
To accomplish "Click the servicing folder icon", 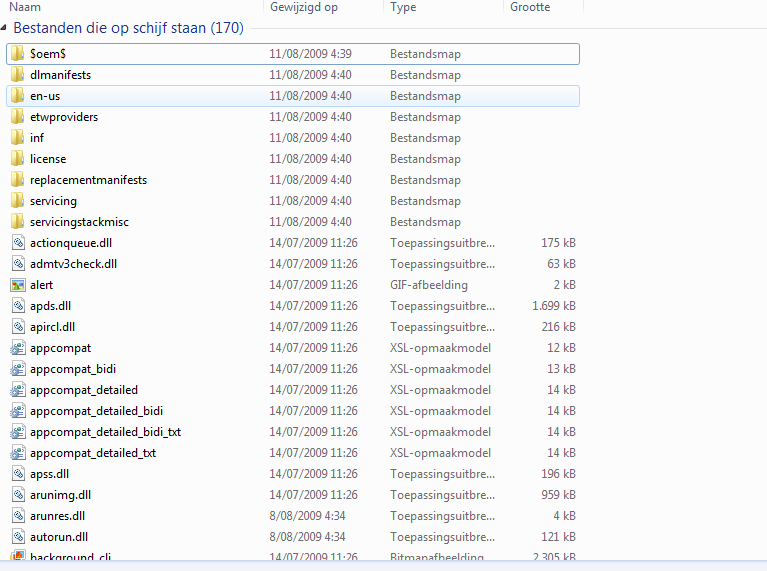I will (x=18, y=201).
